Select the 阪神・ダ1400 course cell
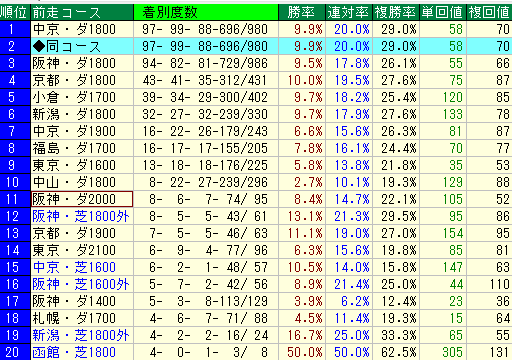The height and width of the screenshot is (360, 512). [82, 301]
